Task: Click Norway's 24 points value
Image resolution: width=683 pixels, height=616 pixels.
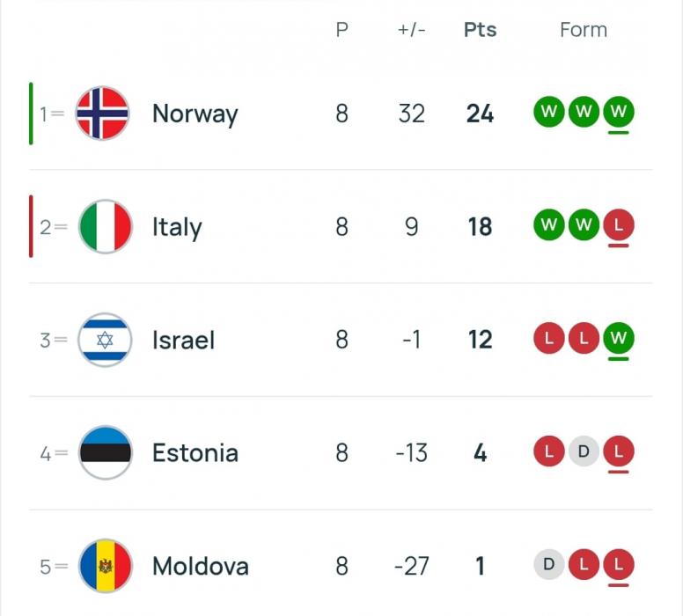Action: pos(480,114)
